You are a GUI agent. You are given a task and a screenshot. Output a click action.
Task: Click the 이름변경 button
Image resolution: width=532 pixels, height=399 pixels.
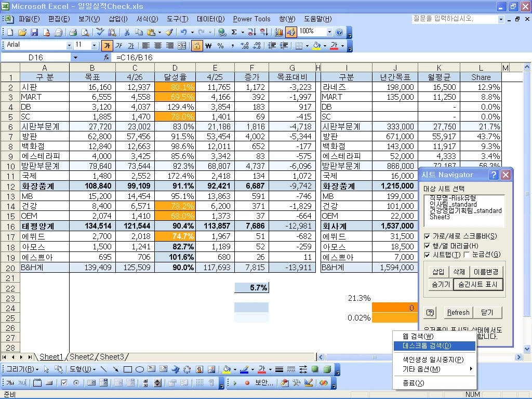[x=486, y=272]
